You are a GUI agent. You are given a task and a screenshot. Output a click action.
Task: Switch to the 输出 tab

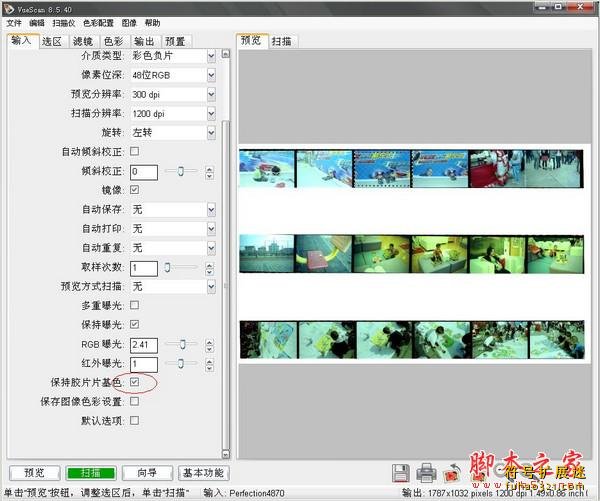[x=143, y=41]
